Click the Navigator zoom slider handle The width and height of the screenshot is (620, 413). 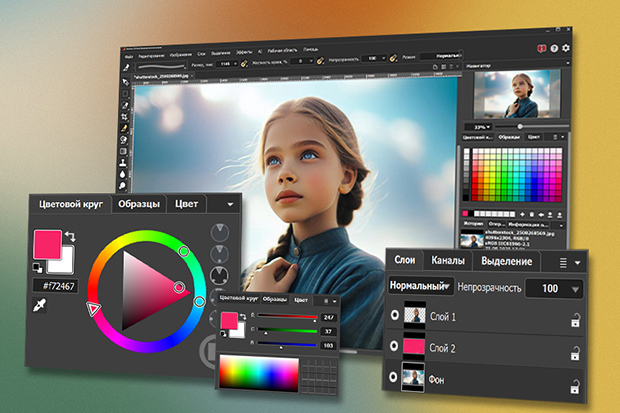[520, 127]
